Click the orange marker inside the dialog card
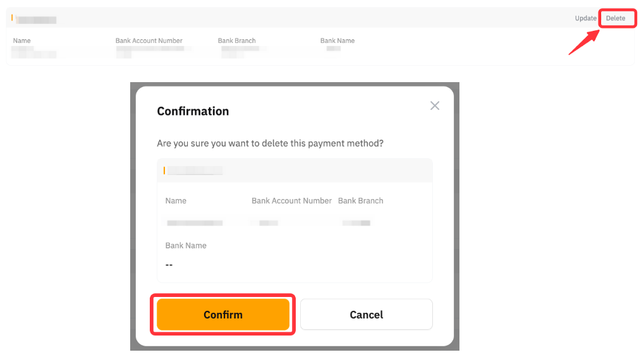The image size is (644, 357). pyautogui.click(x=164, y=171)
